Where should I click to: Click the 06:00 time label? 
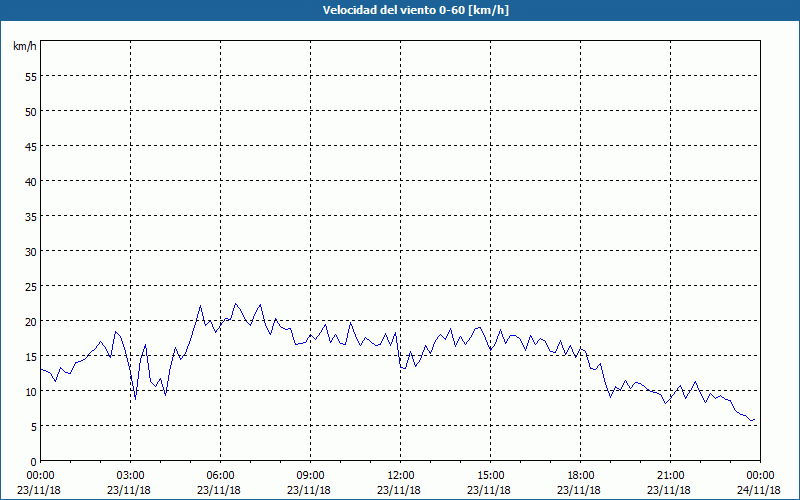coord(220,476)
